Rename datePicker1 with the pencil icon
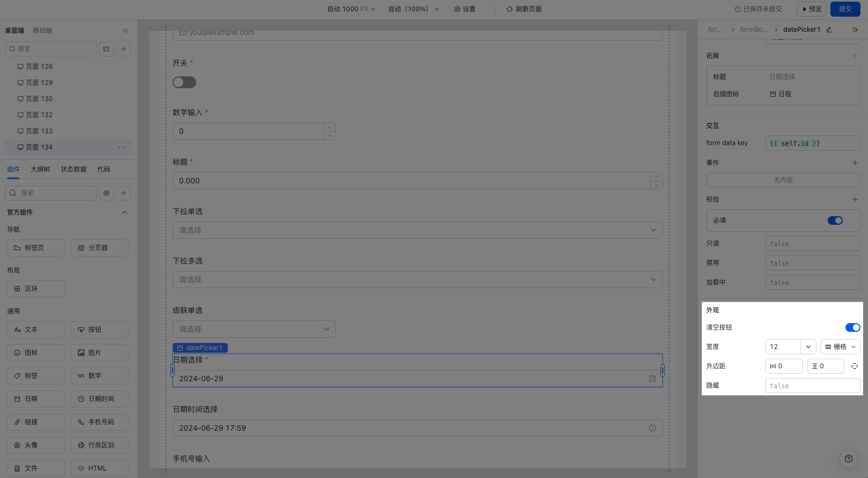 829,30
